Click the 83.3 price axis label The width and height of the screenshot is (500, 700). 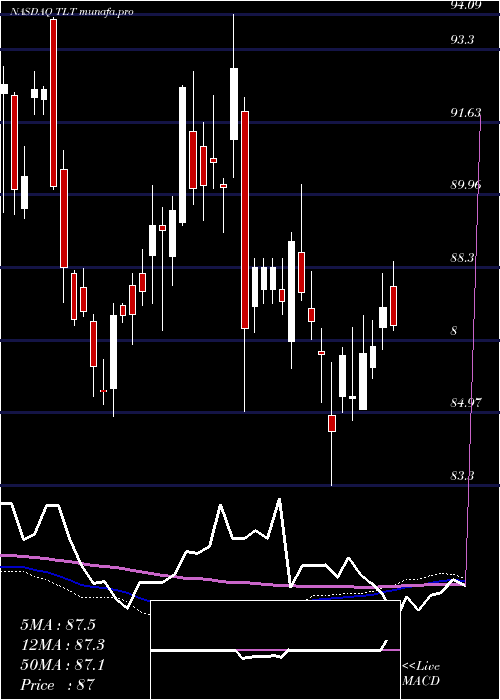click(462, 476)
